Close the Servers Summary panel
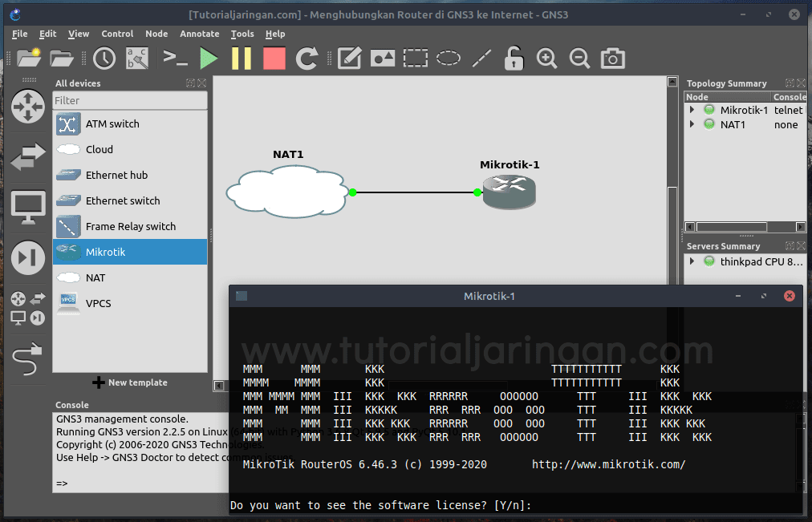 pyautogui.click(x=801, y=245)
